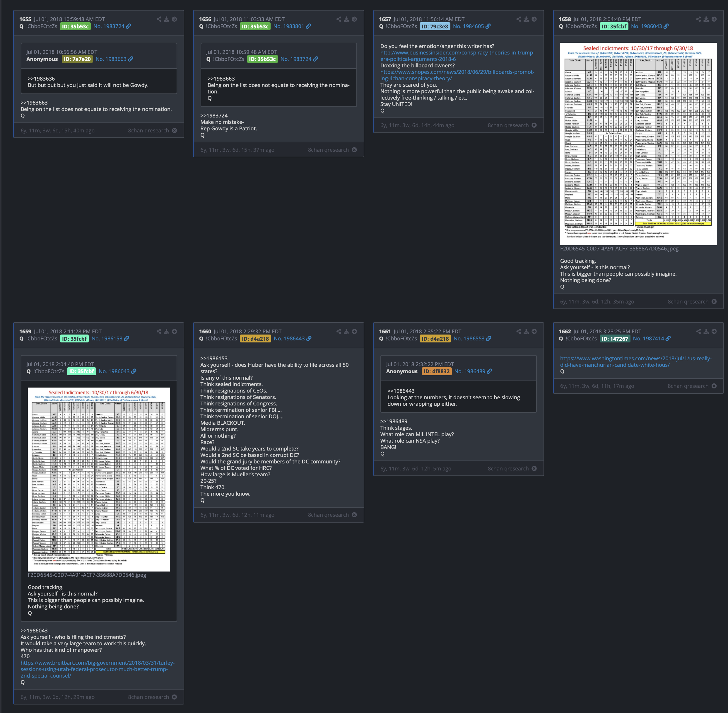This screenshot has width=728, height=713.
Task: Open quoted anonymous post No. 1983663
Action: tap(114, 59)
